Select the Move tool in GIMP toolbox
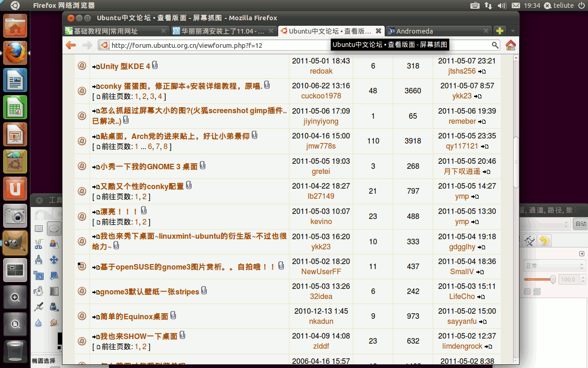588x368 pixels. [x=54, y=259]
